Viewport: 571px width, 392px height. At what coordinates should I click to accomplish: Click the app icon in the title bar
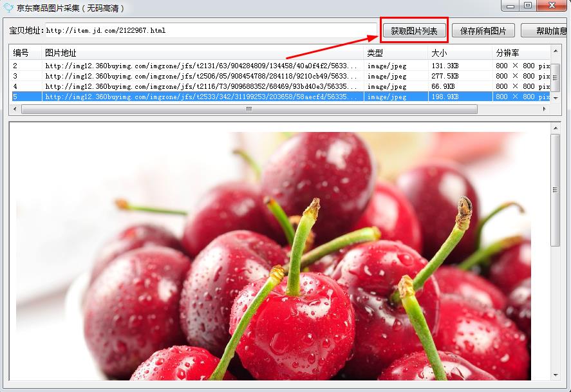click(x=8, y=8)
